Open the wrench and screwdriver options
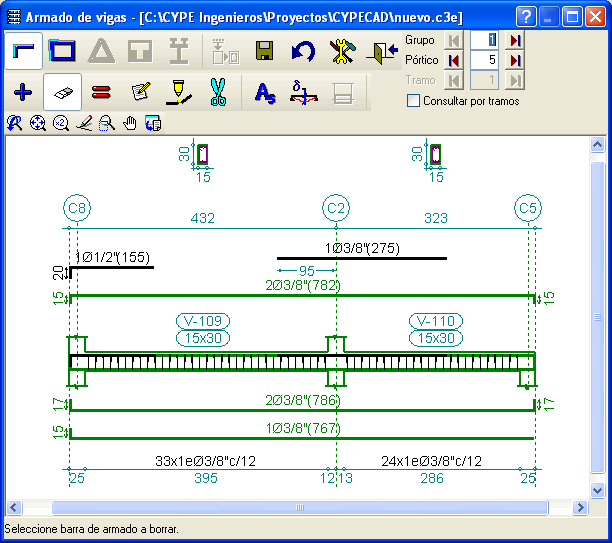 tap(342, 51)
